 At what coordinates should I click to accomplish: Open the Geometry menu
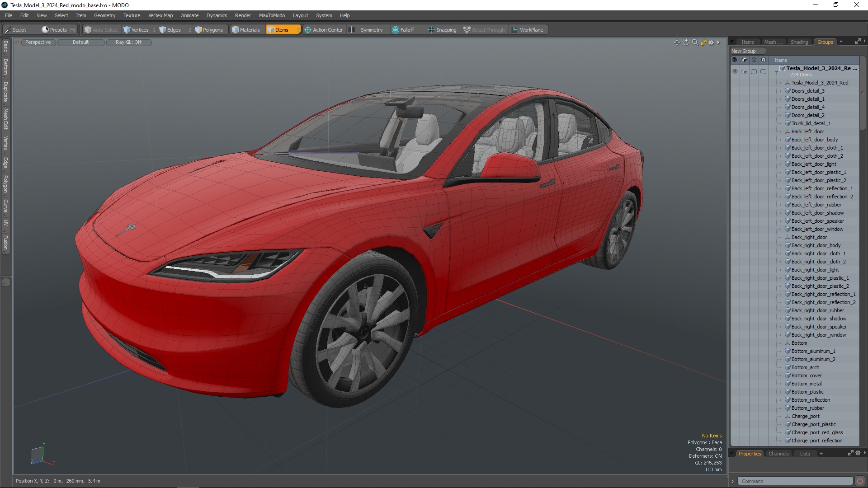pyautogui.click(x=104, y=15)
